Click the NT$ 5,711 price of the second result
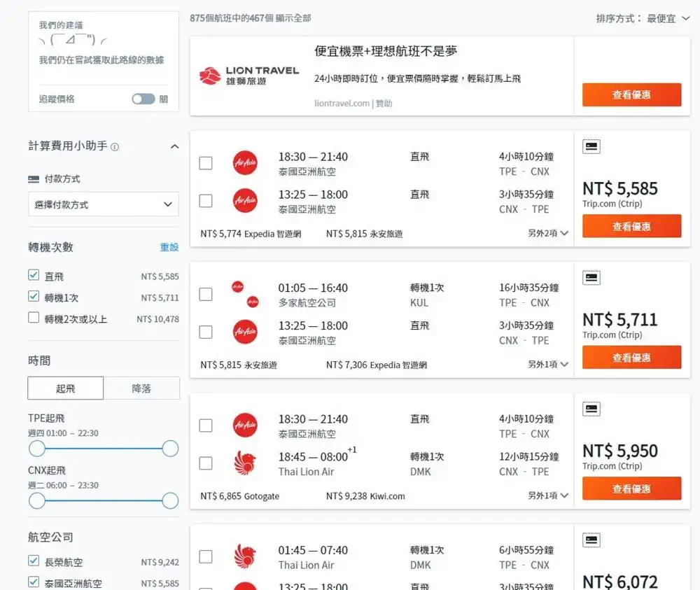 [x=620, y=320]
